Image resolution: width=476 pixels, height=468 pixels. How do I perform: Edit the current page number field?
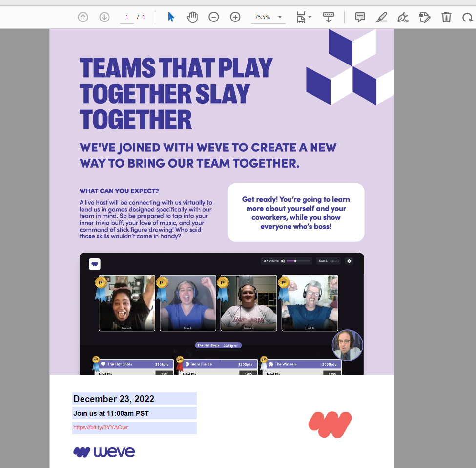point(127,17)
